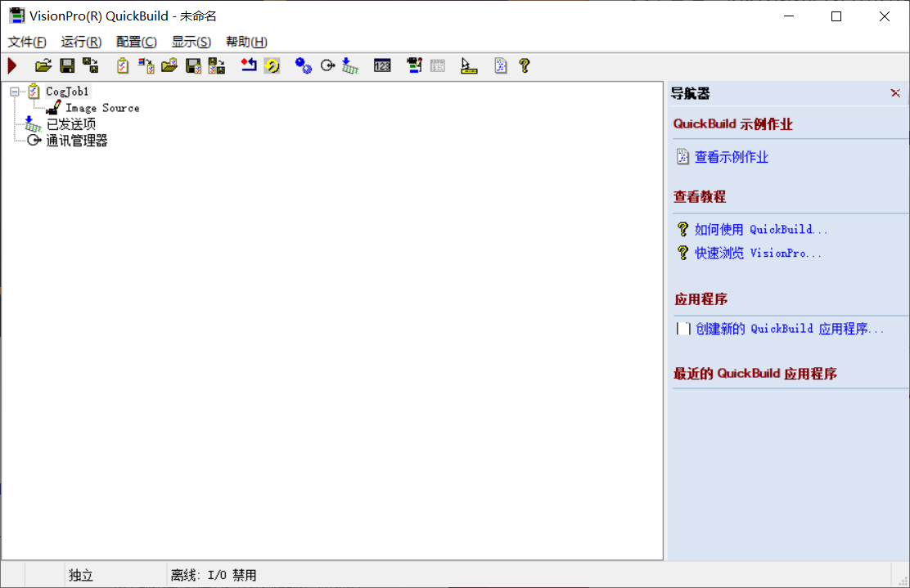
Task: Collapse the CogJob1 tree node
Action: pos(15,91)
